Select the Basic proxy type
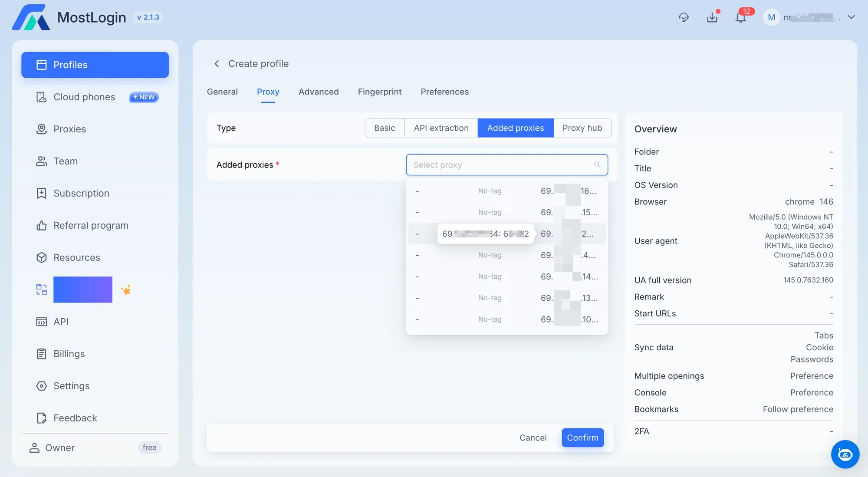The height and width of the screenshot is (477, 868). point(384,128)
